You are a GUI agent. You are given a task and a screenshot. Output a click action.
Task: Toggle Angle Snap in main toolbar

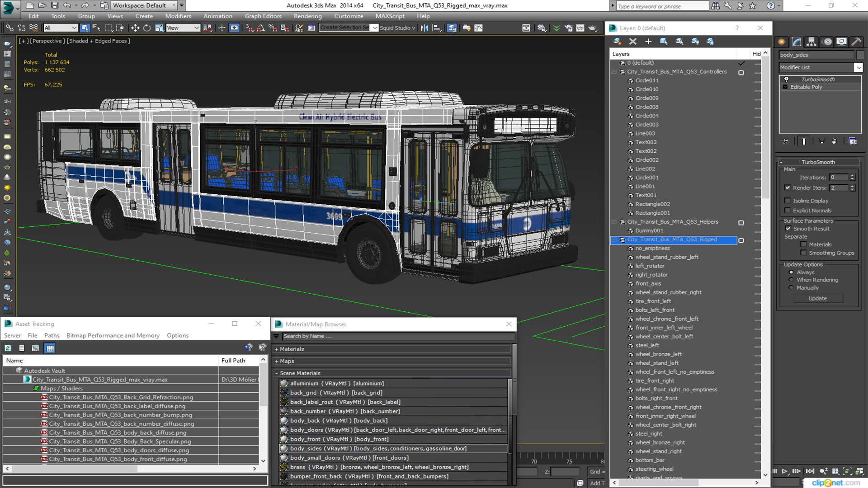point(261,28)
